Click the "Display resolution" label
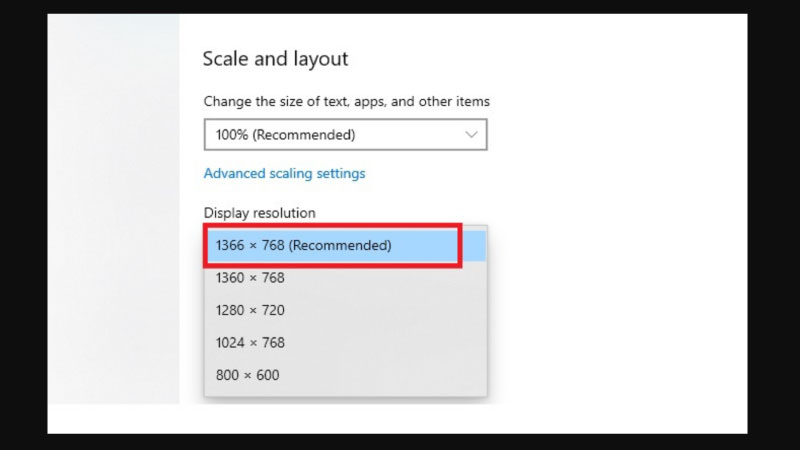This screenshot has height=450, width=800. click(259, 213)
